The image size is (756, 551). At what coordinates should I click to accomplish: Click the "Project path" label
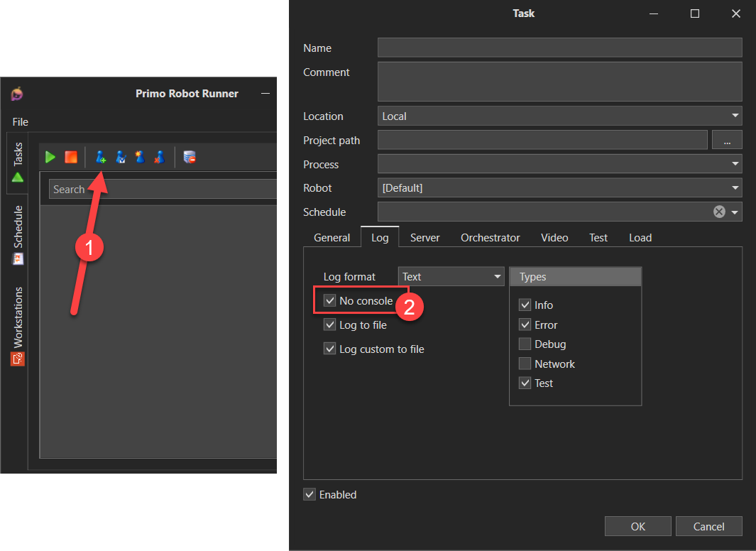click(332, 141)
